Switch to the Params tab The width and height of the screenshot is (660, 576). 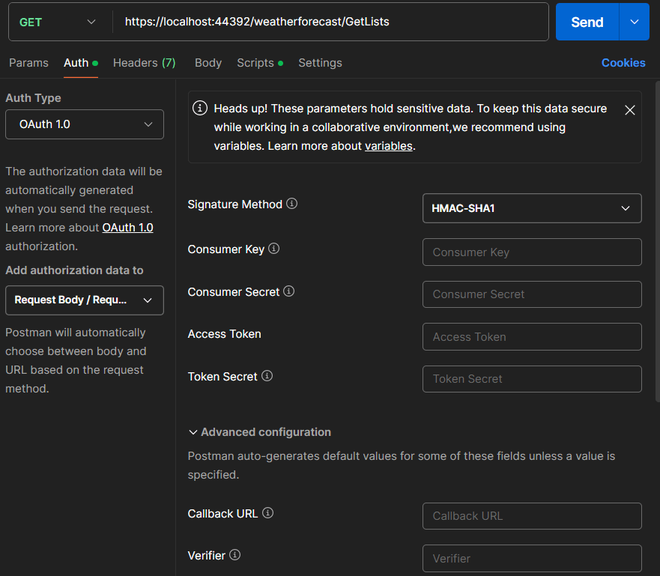click(29, 63)
